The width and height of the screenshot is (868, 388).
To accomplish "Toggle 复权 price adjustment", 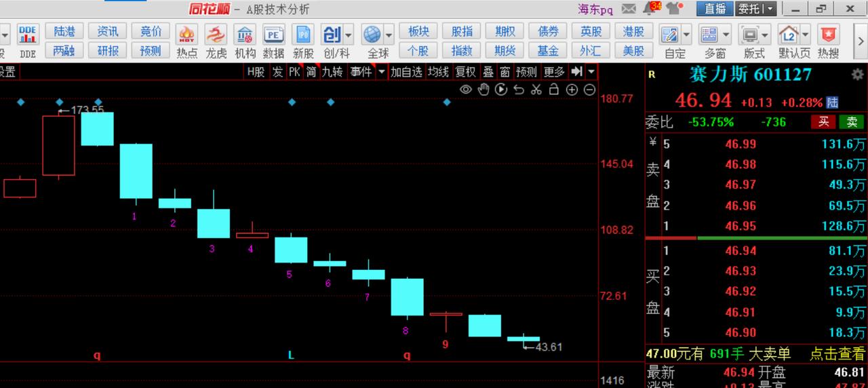I will (465, 72).
